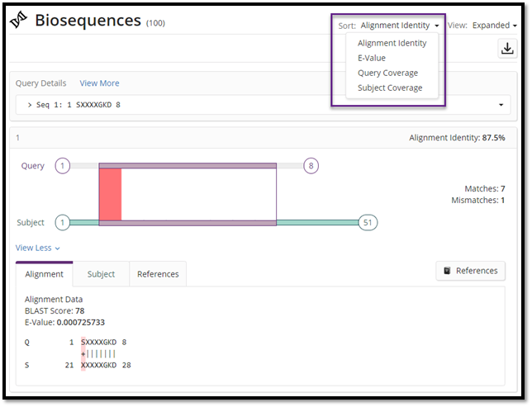Click the Matches: 7 text
This screenshot has height=407, width=532.
point(484,188)
